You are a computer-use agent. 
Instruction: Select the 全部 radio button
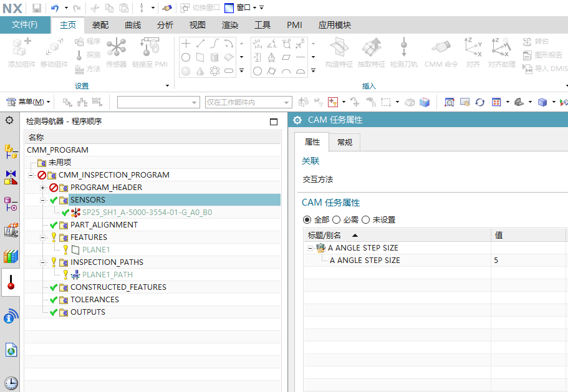[x=307, y=220]
